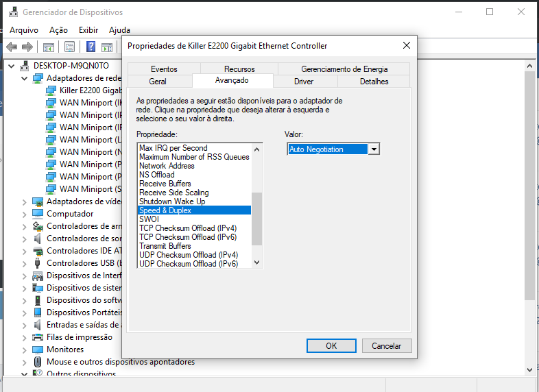The width and height of the screenshot is (539, 392).
Task: Click the blue Help question-mark toolbar icon
Action: [91, 47]
